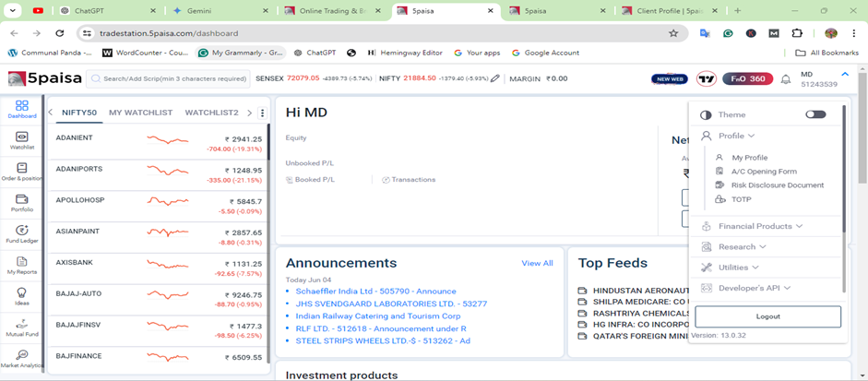The image size is (868, 381).
Task: Switch to WATCHLIST2 tab
Action: 211,113
